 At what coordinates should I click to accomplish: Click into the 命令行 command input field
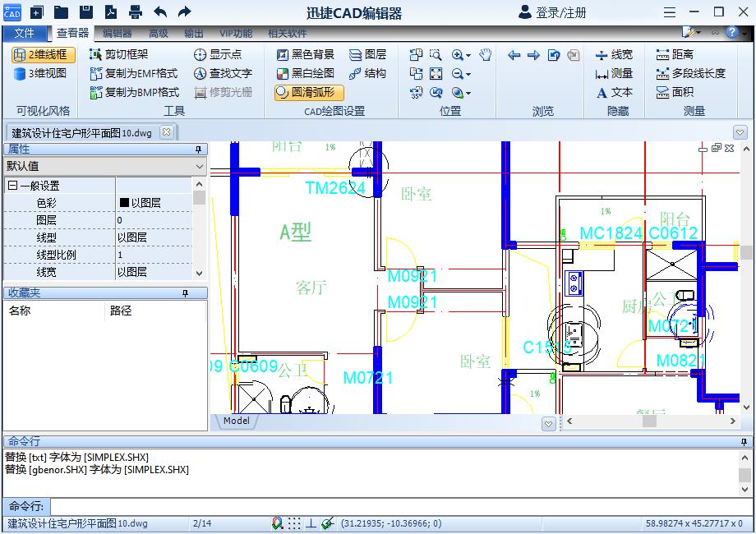point(401,507)
